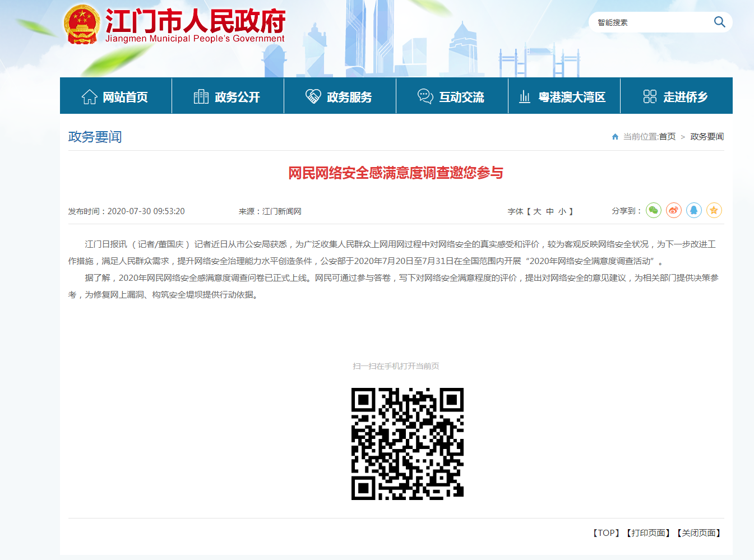Viewport: 754px width, 560px height.
Task: Open the 粤港澳大湾区 nav tab
Action: click(564, 96)
